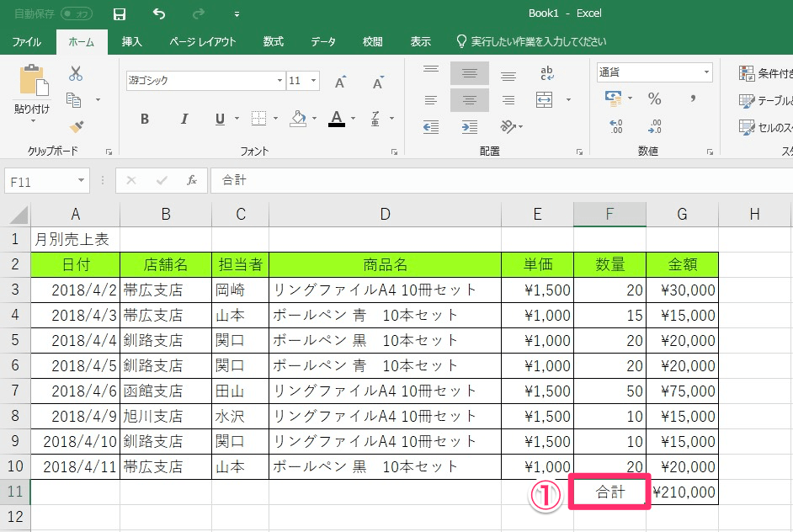This screenshot has height=532, width=793.
Task: Click the Name Box showing F11
Action: [x=46, y=181]
